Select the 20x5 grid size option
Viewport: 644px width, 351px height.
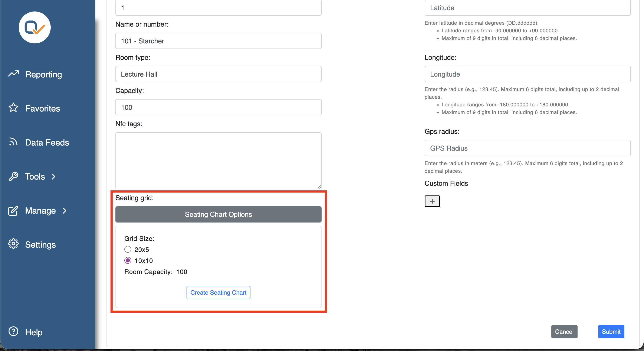[x=128, y=249]
